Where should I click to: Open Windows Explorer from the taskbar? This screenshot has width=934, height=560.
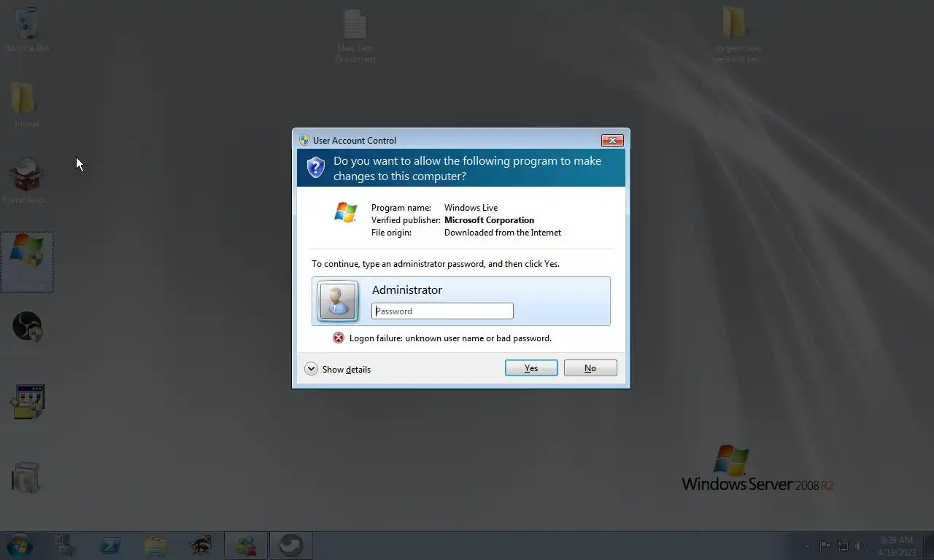click(155, 545)
